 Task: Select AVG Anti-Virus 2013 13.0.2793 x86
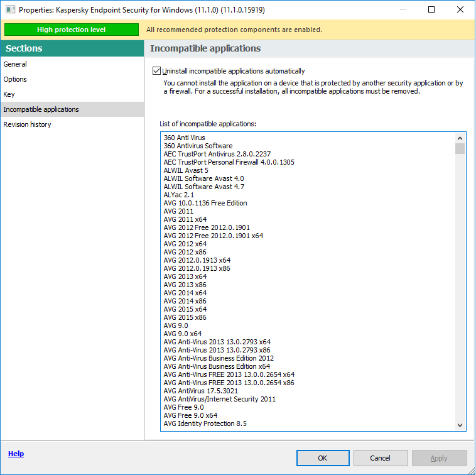217,350
